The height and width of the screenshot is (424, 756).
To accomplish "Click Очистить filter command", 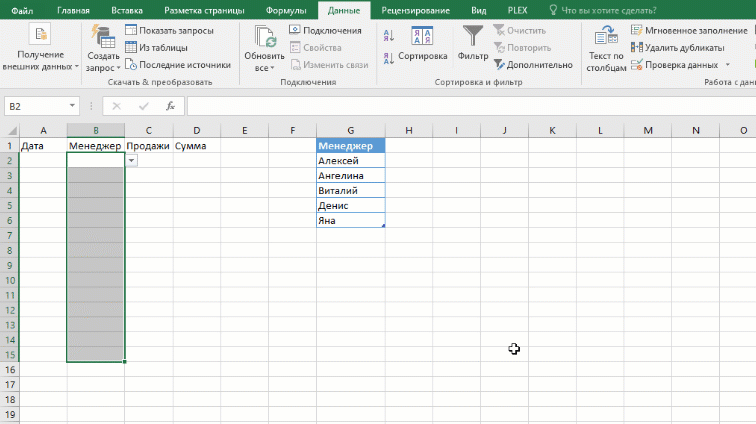I will [520, 30].
